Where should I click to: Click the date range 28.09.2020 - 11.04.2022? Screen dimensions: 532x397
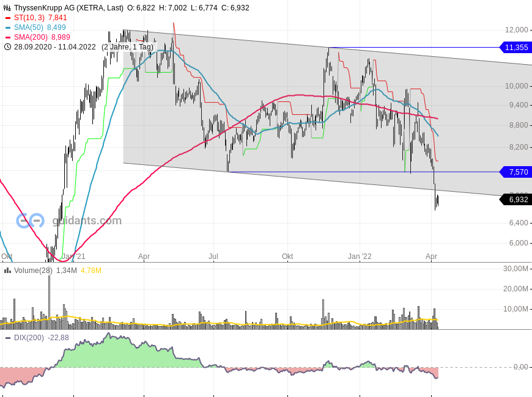(x=55, y=47)
